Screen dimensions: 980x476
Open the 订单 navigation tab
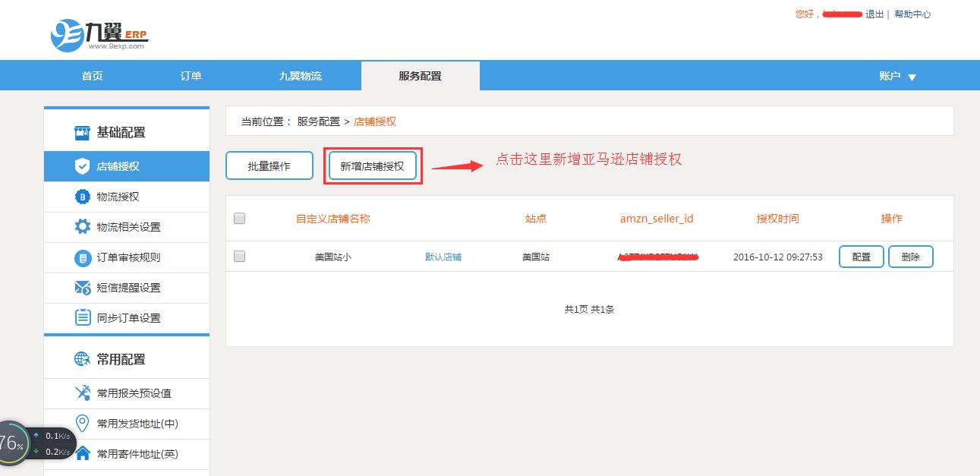191,76
